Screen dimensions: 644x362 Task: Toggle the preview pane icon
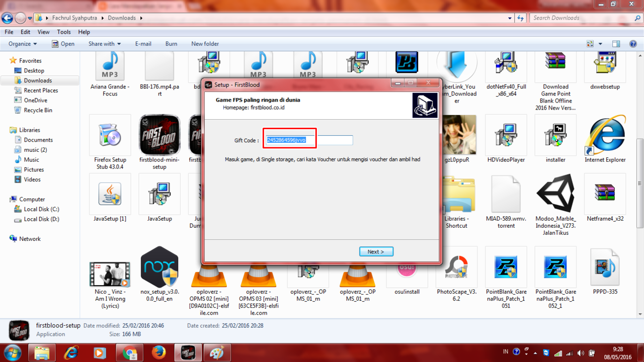pyautogui.click(x=616, y=44)
